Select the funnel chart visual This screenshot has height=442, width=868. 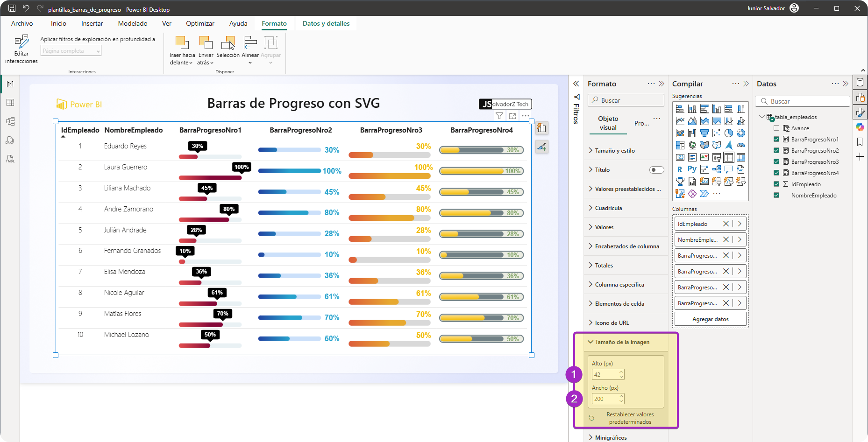coord(704,133)
